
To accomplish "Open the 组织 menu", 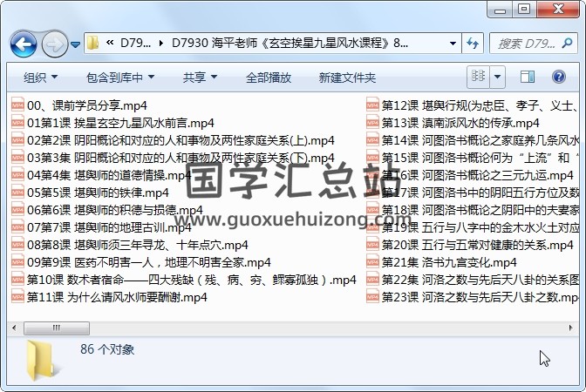I will (40, 78).
